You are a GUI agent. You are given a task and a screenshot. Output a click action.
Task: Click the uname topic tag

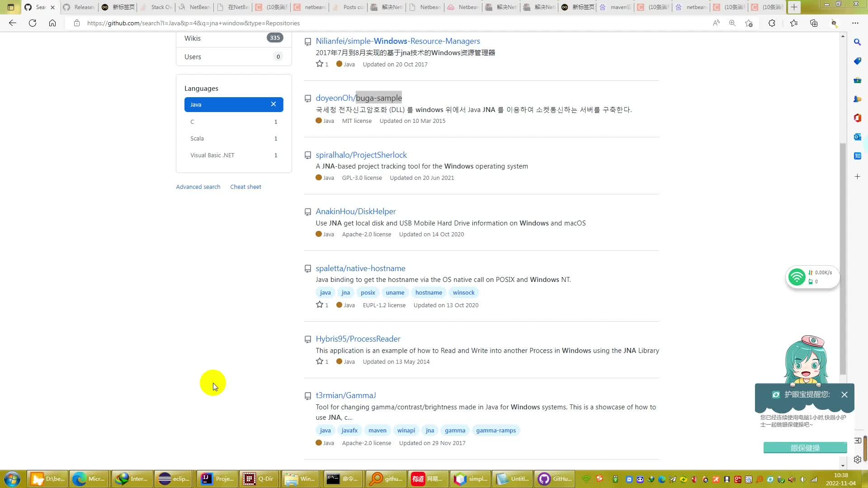coord(395,292)
